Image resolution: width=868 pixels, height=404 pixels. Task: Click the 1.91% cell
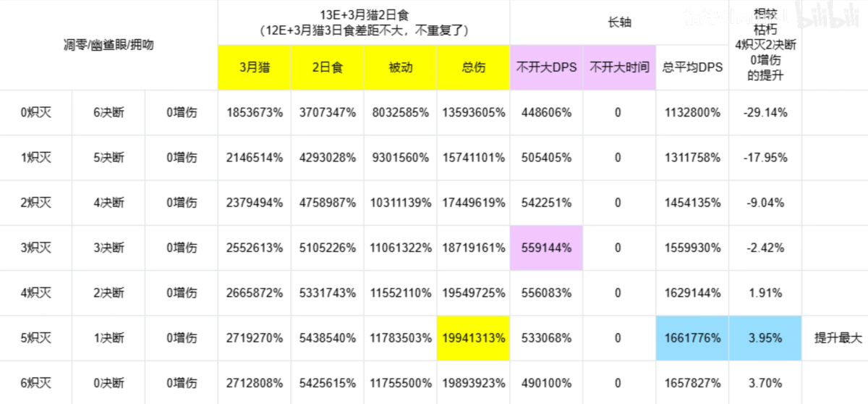click(765, 293)
